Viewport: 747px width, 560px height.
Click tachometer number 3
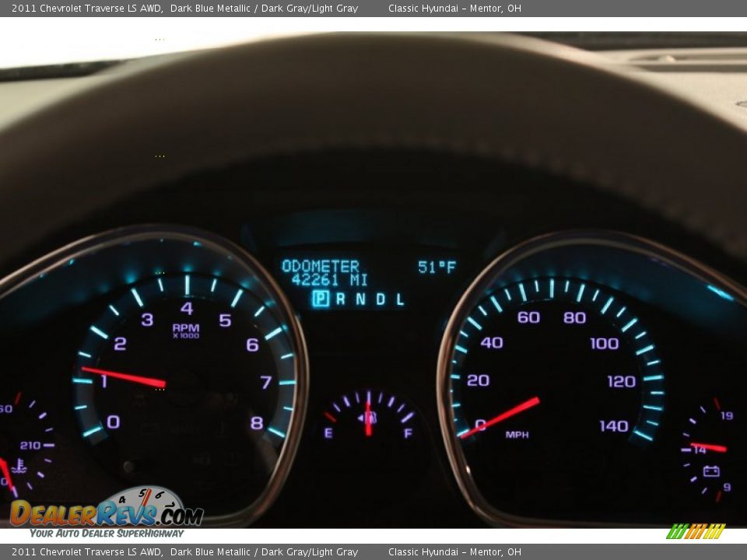coord(147,320)
